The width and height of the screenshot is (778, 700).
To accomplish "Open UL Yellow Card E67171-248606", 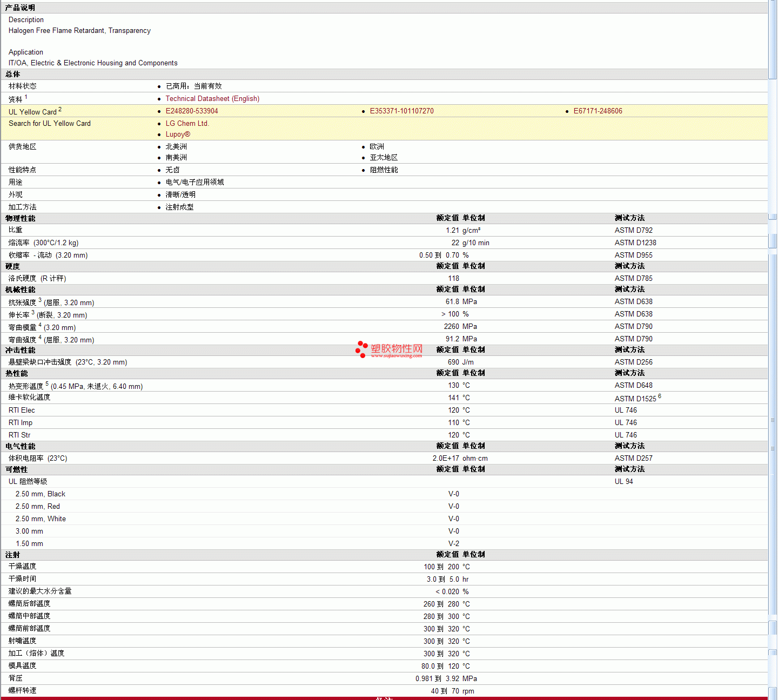I will click(598, 111).
